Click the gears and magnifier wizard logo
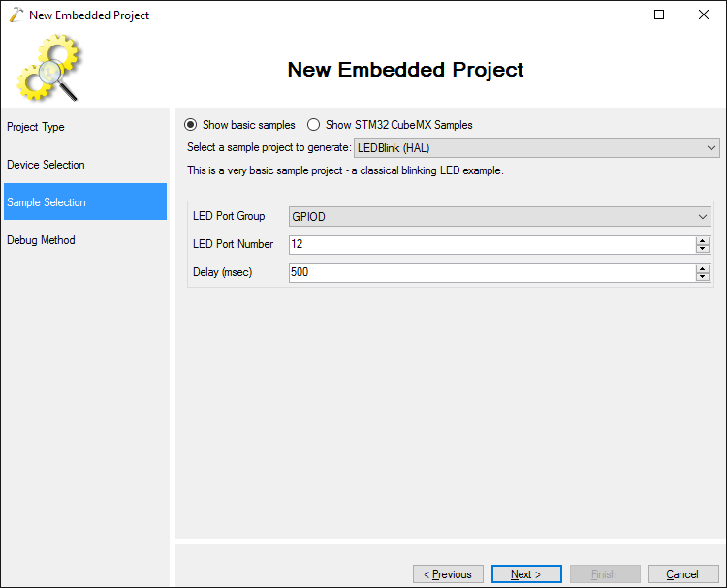This screenshot has width=727, height=588. coord(49,68)
